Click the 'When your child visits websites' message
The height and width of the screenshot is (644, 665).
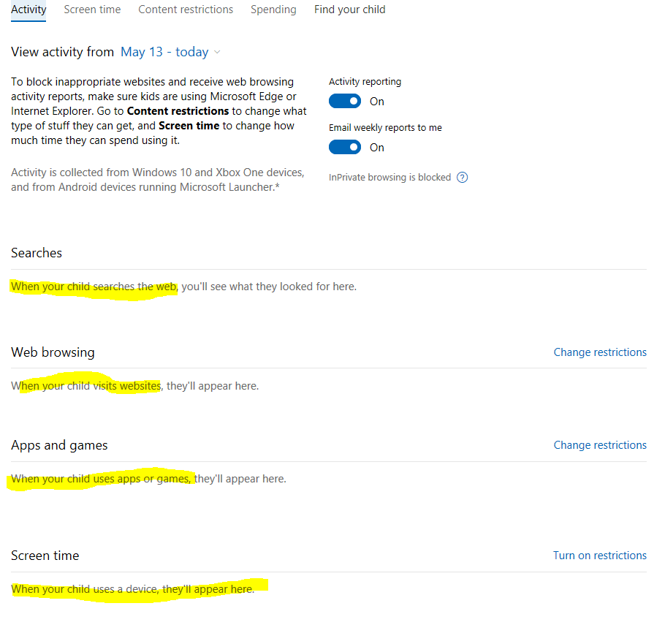pyautogui.click(x=135, y=386)
